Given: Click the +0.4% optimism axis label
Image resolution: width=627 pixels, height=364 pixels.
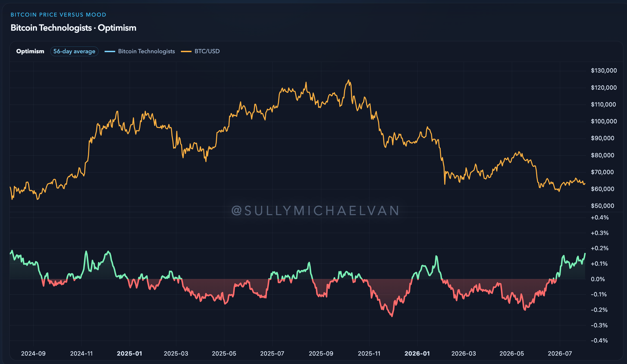Looking at the screenshot, I should point(600,218).
